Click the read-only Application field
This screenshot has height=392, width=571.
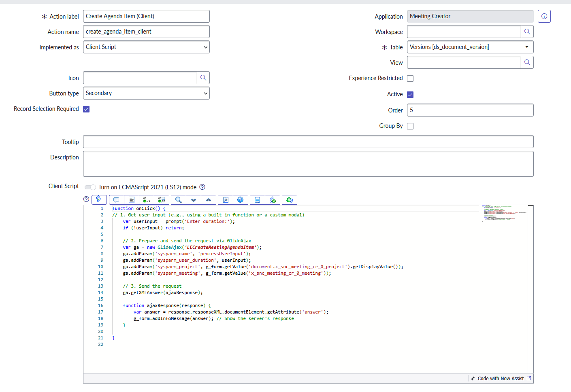tap(470, 16)
